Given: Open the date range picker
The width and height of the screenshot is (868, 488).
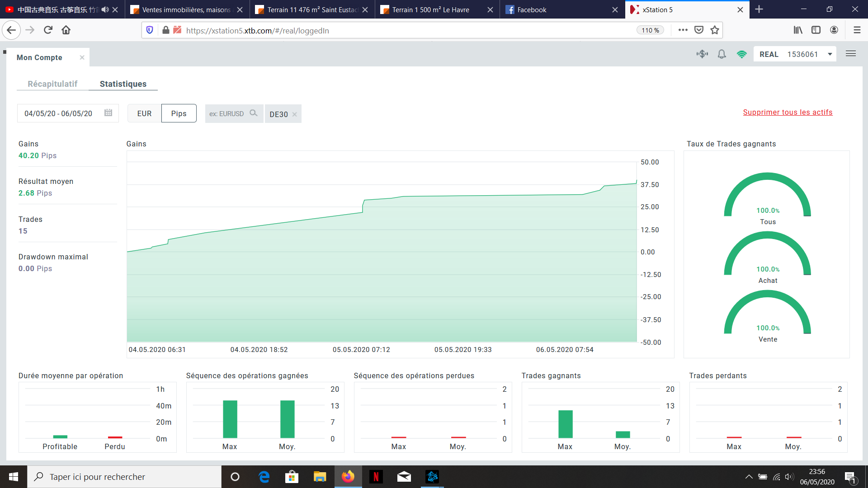Looking at the screenshot, I should (x=59, y=113).
